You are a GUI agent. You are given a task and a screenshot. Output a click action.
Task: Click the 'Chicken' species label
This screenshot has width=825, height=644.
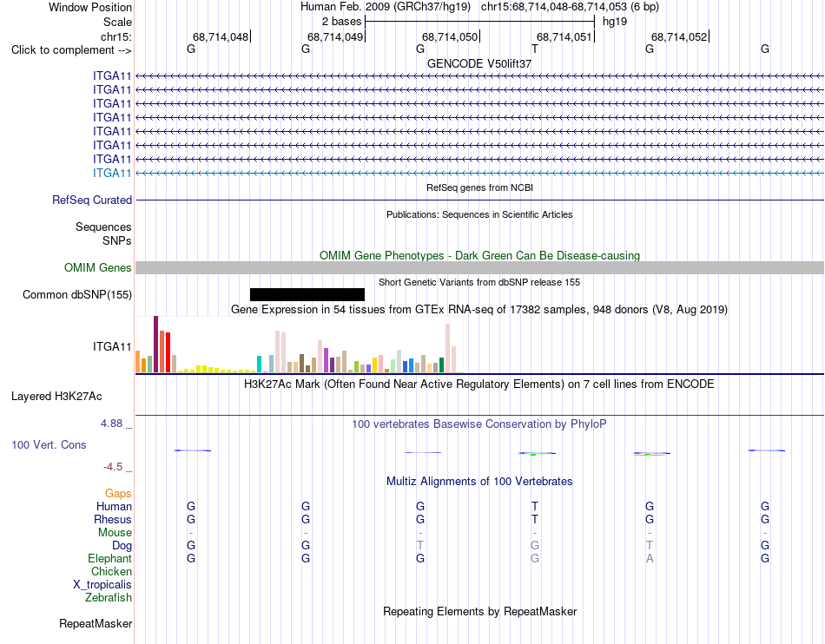111,571
